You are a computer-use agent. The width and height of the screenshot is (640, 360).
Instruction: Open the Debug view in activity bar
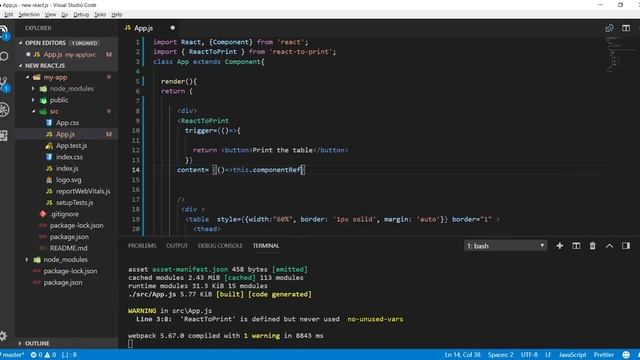[x=4, y=109]
